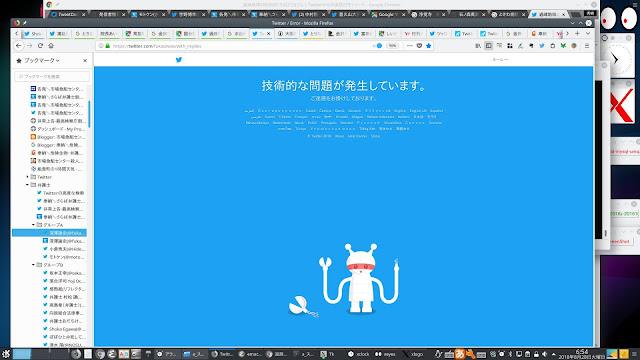Viewport: 640px width, 360px height.
Task: Select the highlighted bookmark in グループA
Action: 49,233
